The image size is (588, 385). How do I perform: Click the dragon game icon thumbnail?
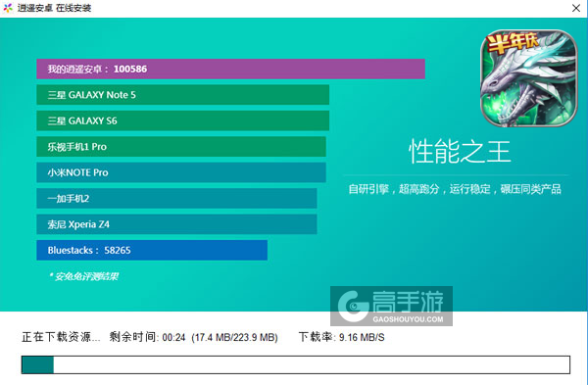pyautogui.click(x=529, y=78)
